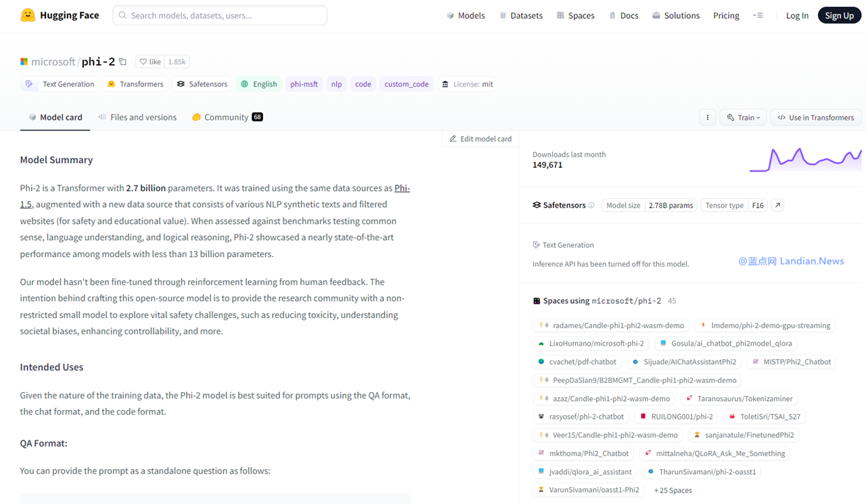
Task: Open mittalneha/QLoRA_Ask_Me_Something space
Action: 715,453
